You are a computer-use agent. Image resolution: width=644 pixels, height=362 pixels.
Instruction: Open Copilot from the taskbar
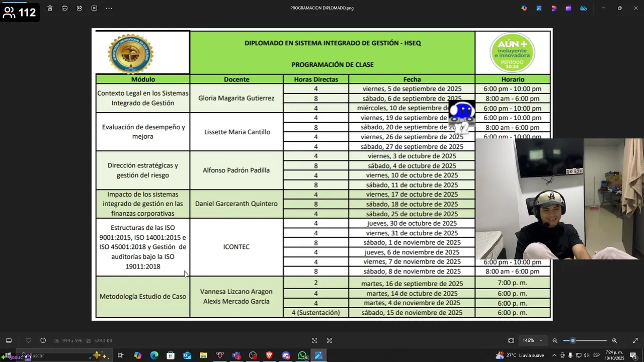click(x=137, y=355)
